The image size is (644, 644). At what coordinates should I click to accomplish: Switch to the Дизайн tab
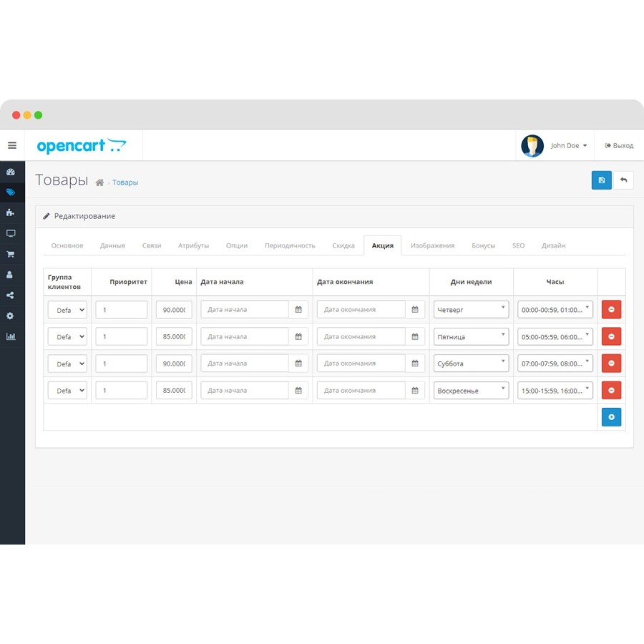(x=553, y=245)
